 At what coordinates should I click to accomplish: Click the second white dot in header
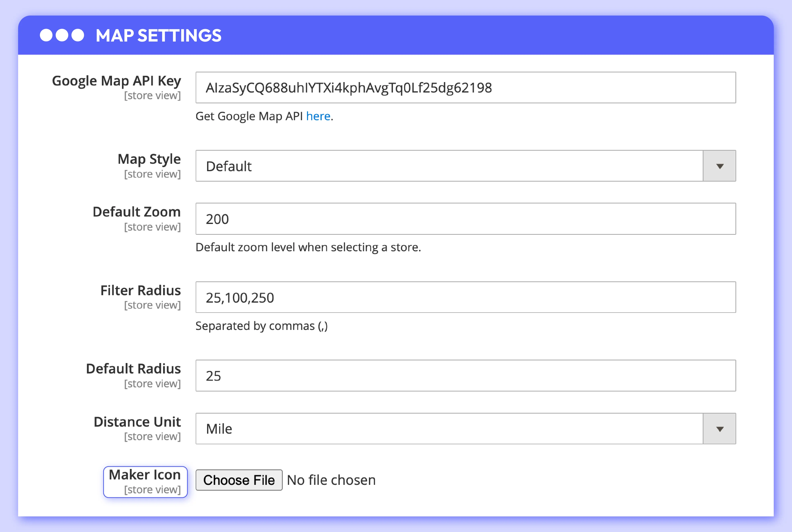(x=62, y=35)
